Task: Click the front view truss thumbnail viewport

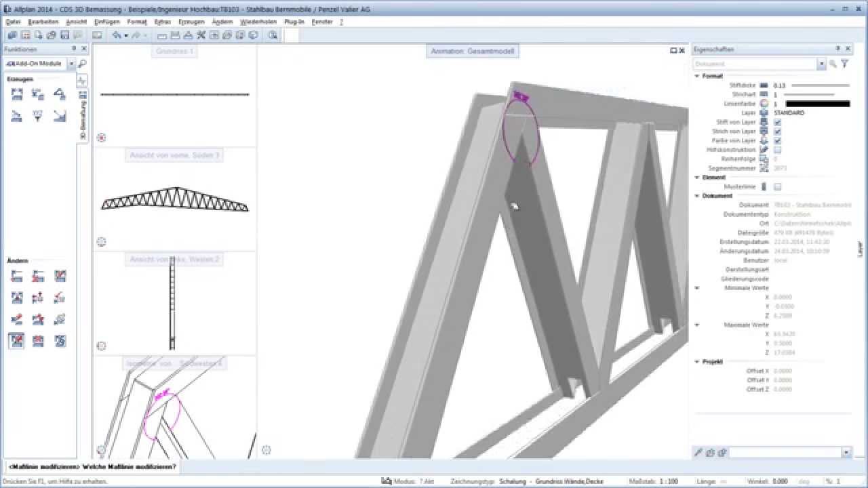Action: pos(175,200)
